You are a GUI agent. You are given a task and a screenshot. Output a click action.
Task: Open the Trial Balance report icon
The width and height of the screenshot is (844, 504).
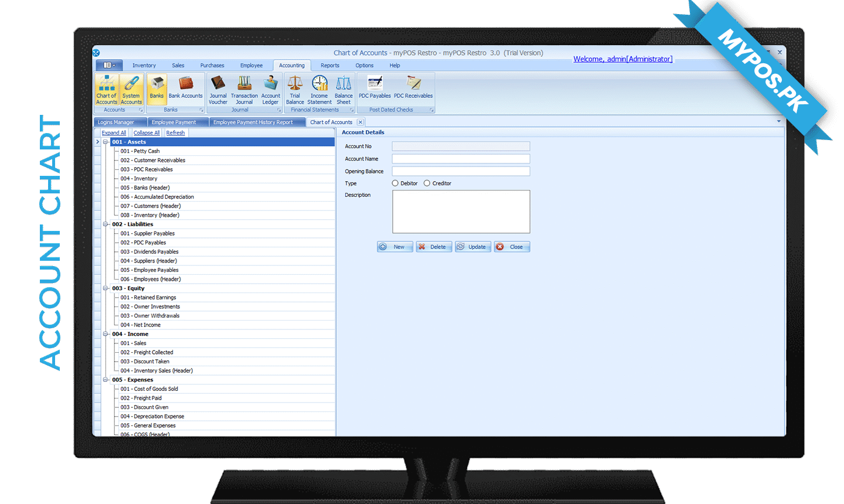click(x=295, y=89)
